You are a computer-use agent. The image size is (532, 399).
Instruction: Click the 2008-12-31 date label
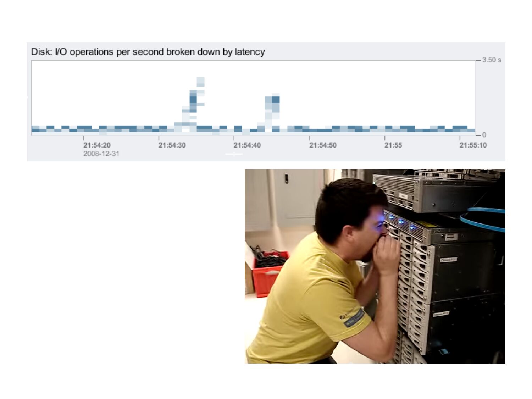101,154
